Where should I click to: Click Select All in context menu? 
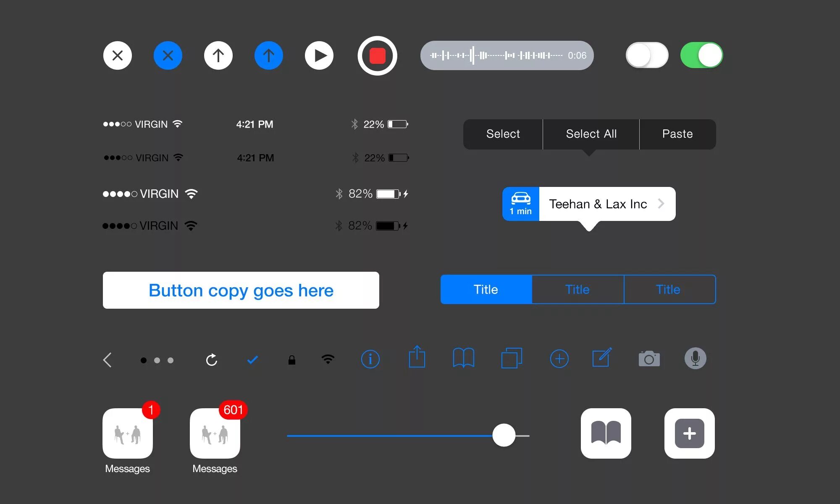591,133
